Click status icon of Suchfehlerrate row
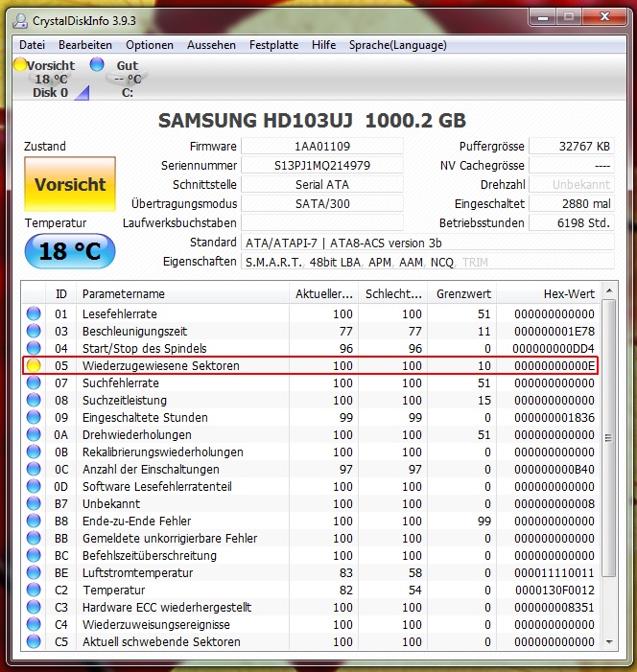The height and width of the screenshot is (672, 637). point(34,382)
